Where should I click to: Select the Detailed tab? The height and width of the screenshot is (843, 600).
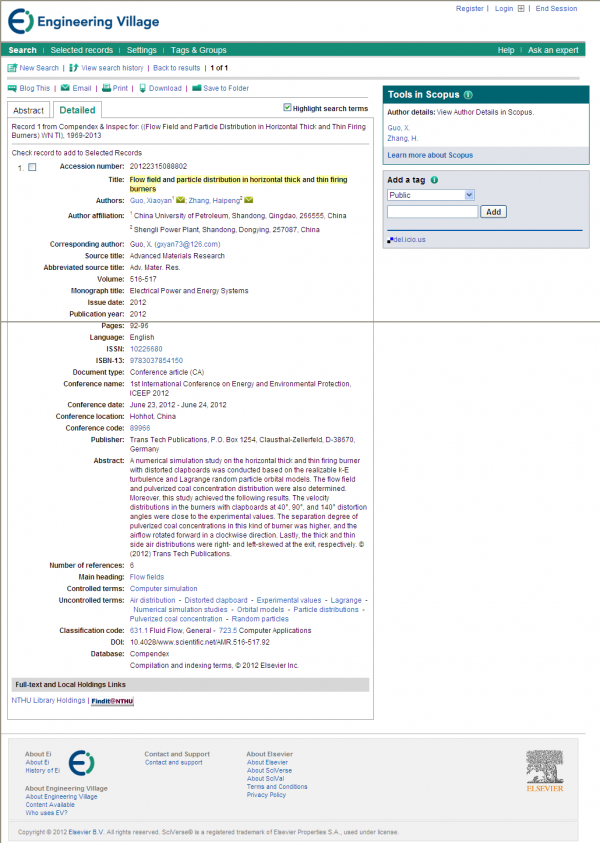[77, 110]
